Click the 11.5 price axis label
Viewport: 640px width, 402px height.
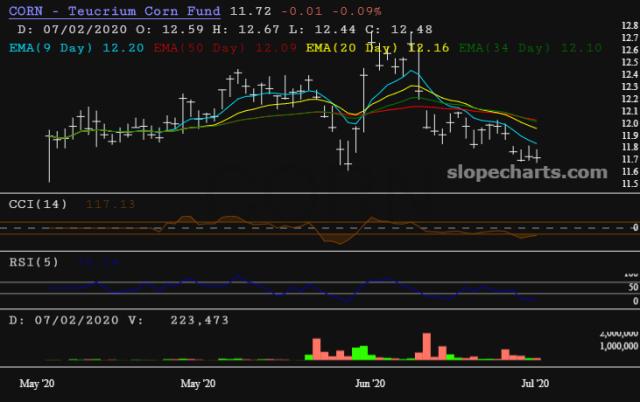[629, 184]
